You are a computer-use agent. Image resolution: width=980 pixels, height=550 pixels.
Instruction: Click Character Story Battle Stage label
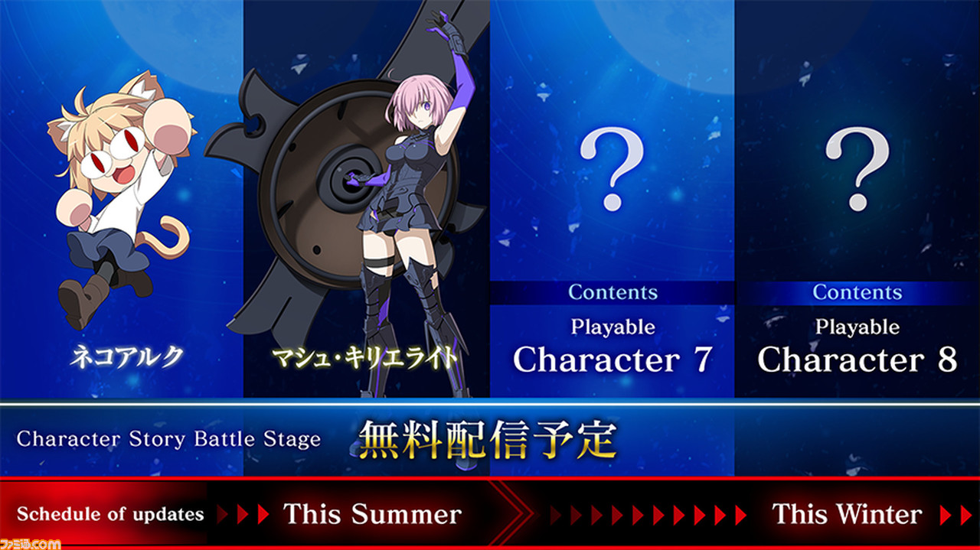coord(168,439)
